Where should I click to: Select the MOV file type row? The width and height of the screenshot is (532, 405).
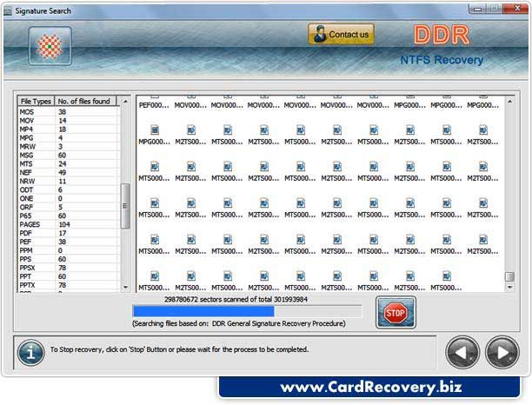point(69,121)
